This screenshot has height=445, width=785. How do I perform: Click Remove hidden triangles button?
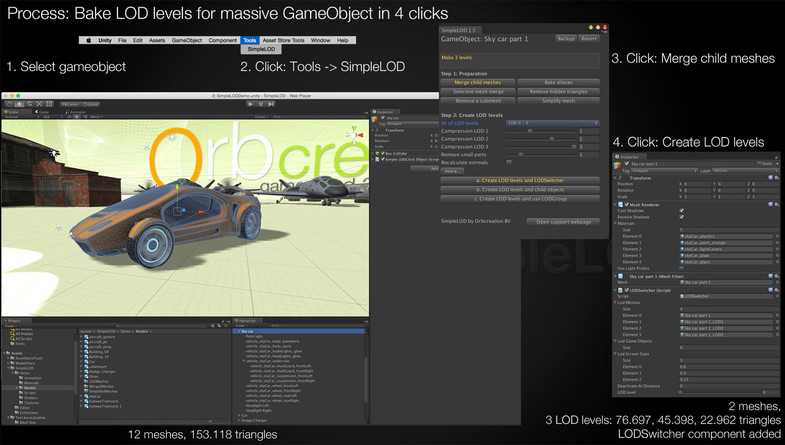558,92
